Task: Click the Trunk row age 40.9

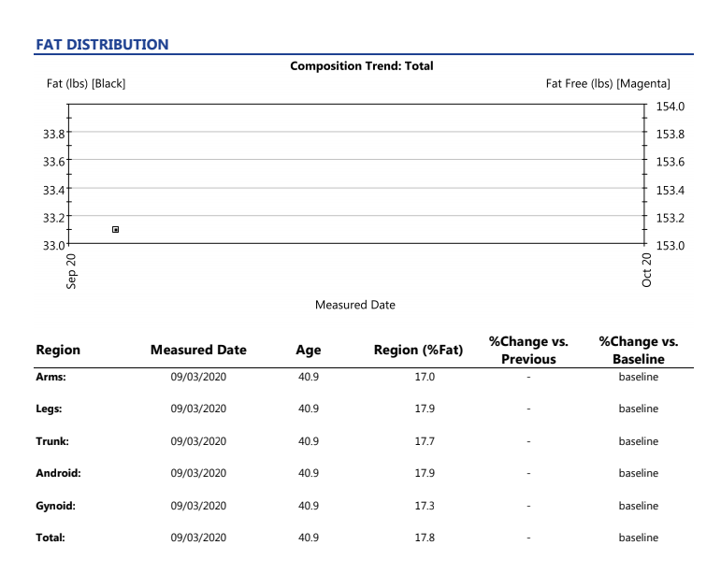Action: pos(308,441)
